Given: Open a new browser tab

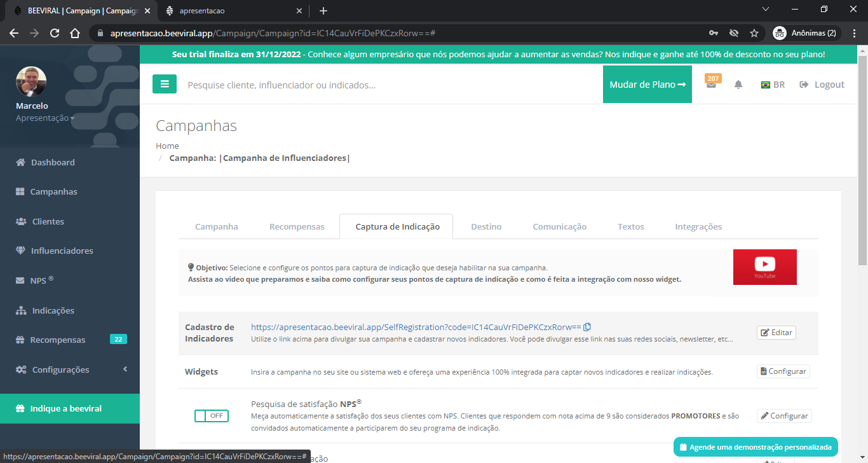Looking at the screenshot, I should (x=323, y=11).
